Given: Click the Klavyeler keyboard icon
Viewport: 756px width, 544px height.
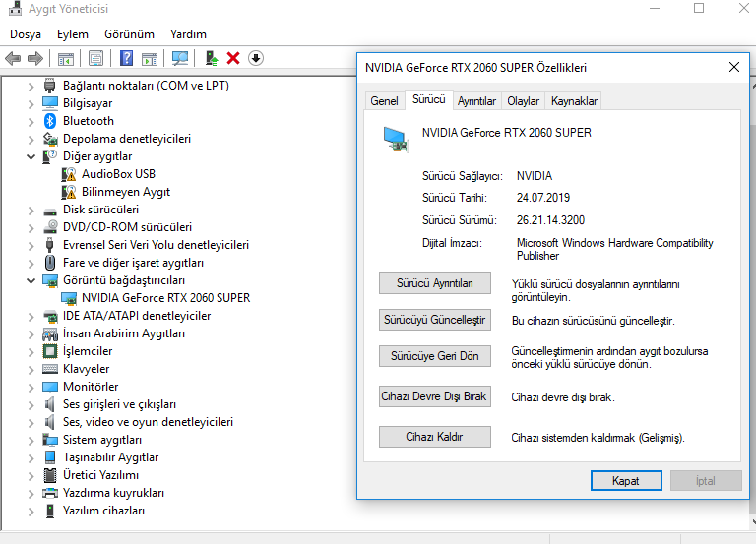Looking at the screenshot, I should (50, 369).
